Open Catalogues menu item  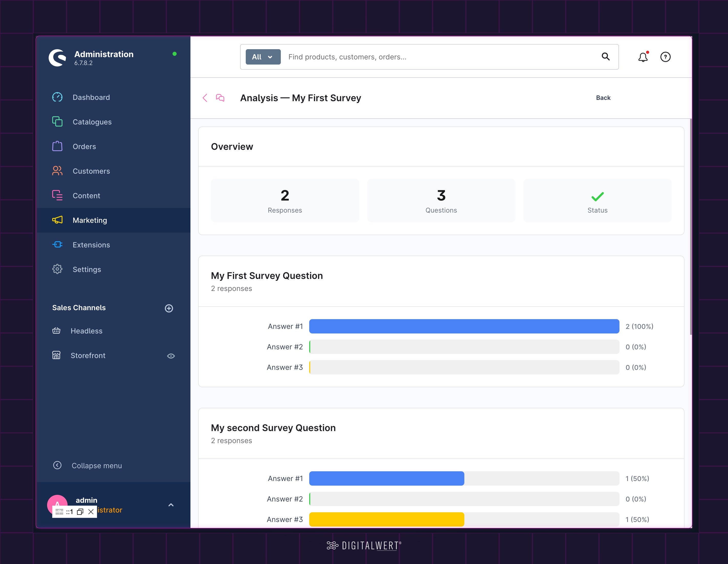(x=113, y=122)
